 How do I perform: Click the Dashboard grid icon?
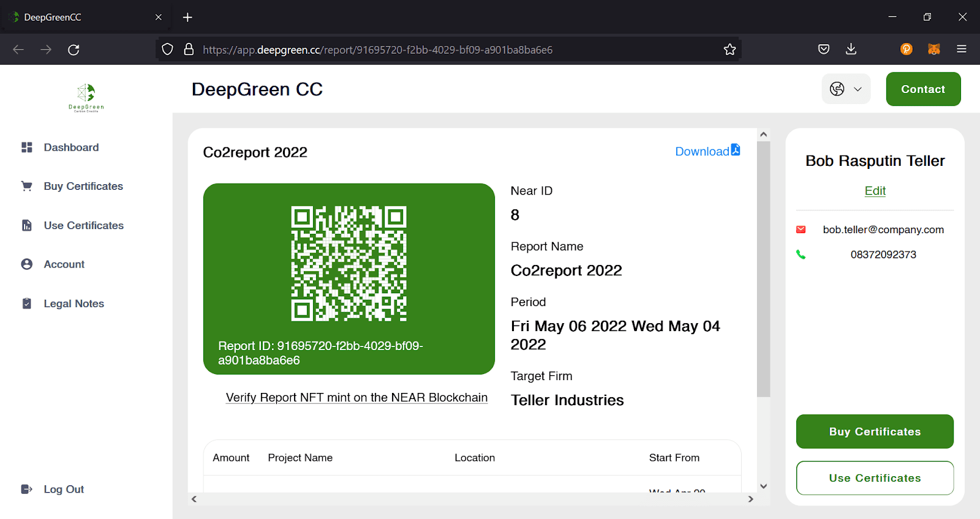[x=27, y=147]
